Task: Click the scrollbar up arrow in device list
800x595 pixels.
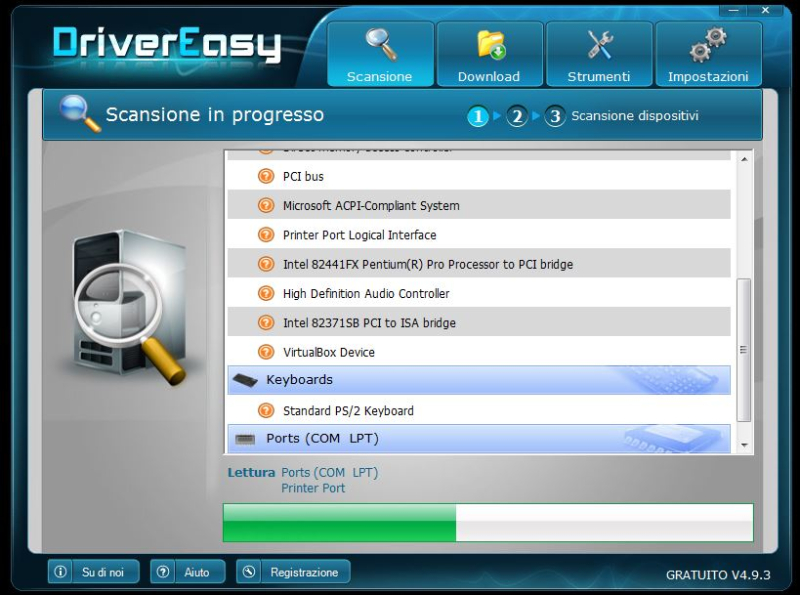Action: [x=743, y=160]
